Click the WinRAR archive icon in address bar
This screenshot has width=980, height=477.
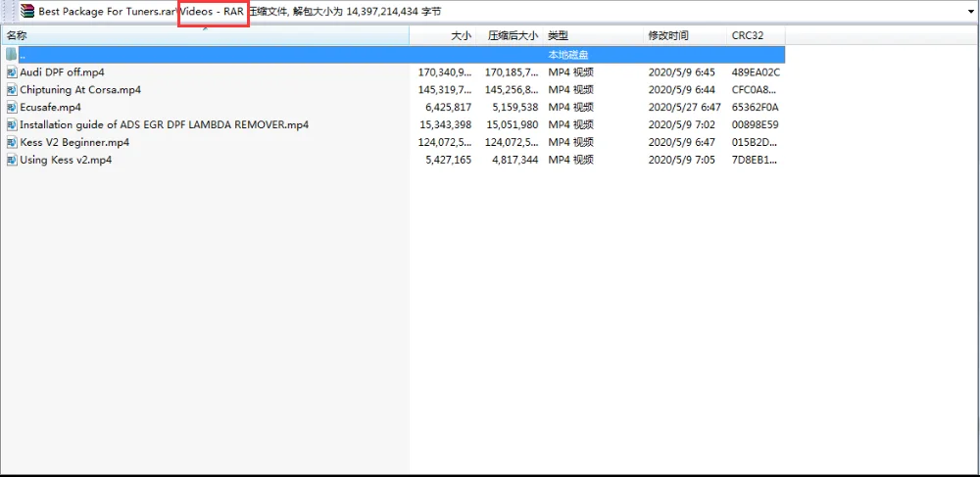(x=26, y=11)
